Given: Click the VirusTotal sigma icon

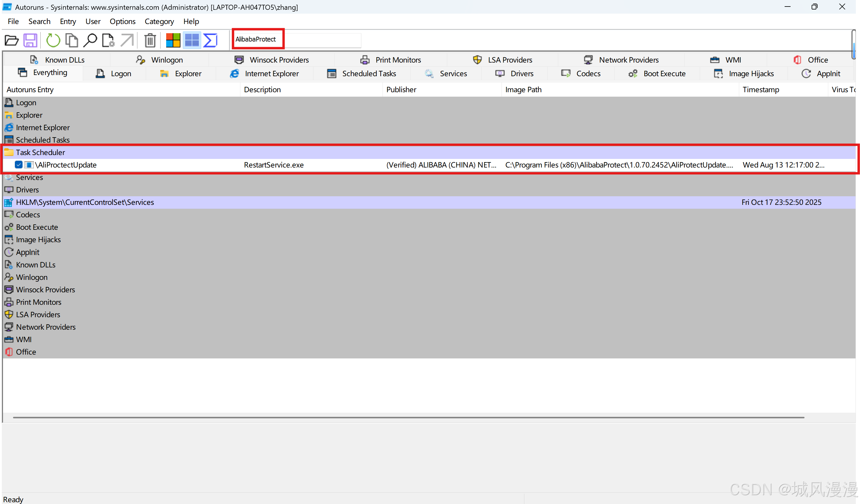Looking at the screenshot, I should click(x=211, y=40).
